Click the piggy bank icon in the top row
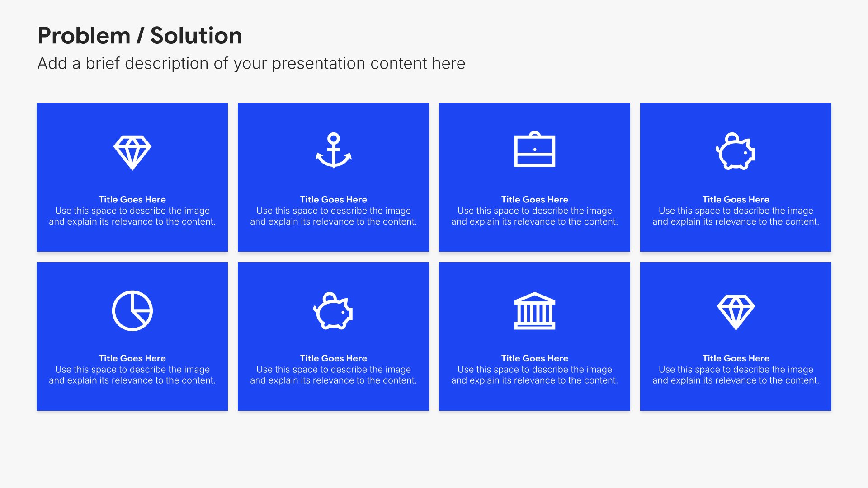Viewport: 868px width, 488px height. click(x=736, y=151)
